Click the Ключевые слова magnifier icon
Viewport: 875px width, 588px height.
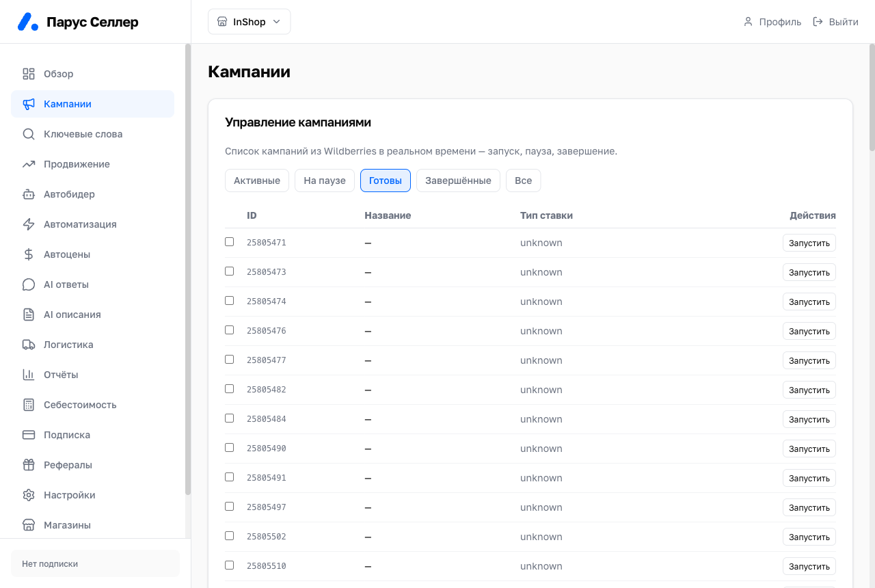(x=29, y=134)
